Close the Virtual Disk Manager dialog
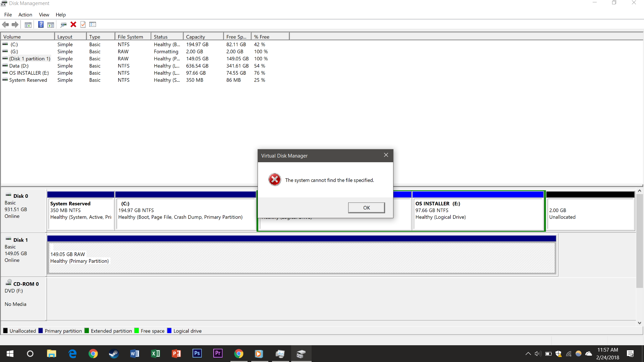 [386, 155]
